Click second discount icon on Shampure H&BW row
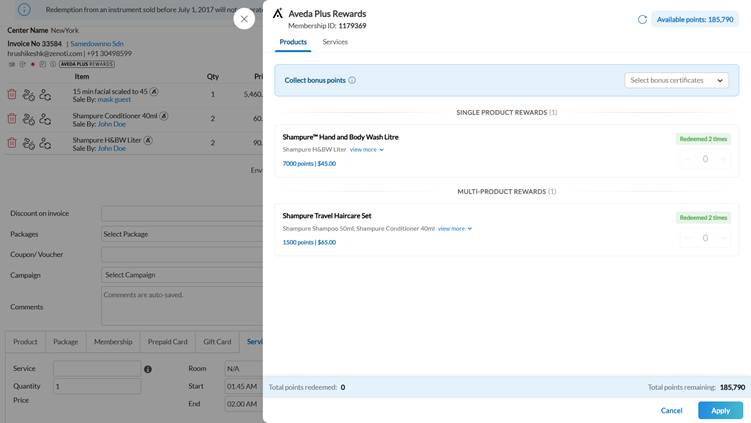Image resolution: width=751 pixels, height=423 pixels. [x=45, y=143]
